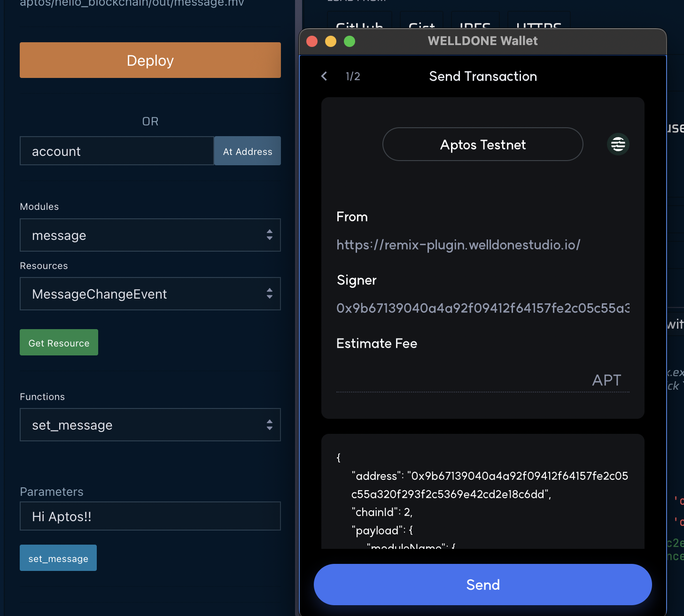Minimize the wallet with the yellow button
The image size is (684, 616).
[x=331, y=41]
